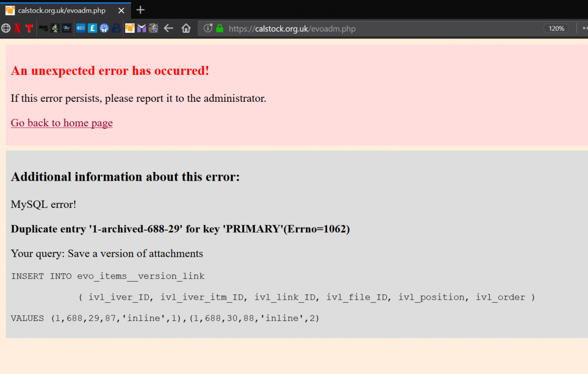Close the calstock.org.uk tab
588x374 pixels.
(121, 10)
